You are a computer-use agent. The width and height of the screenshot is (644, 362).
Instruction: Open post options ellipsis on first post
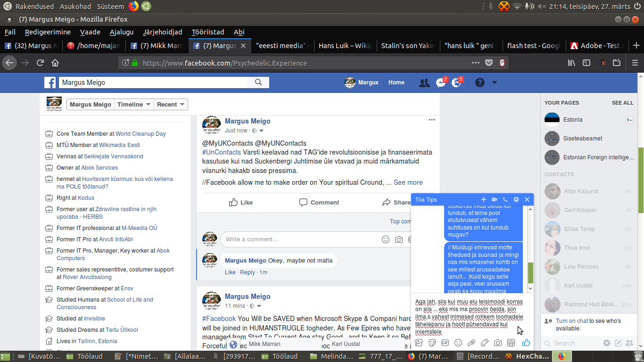431,120
